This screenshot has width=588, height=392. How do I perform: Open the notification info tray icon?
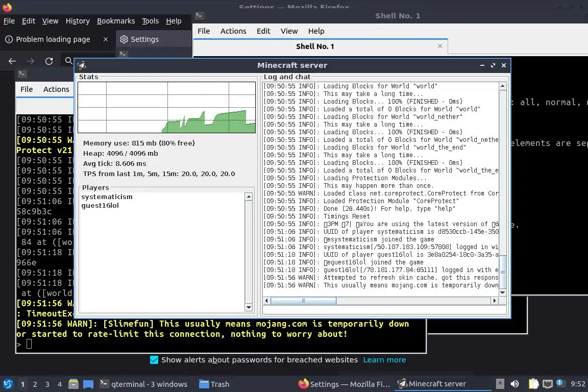[x=560, y=383]
